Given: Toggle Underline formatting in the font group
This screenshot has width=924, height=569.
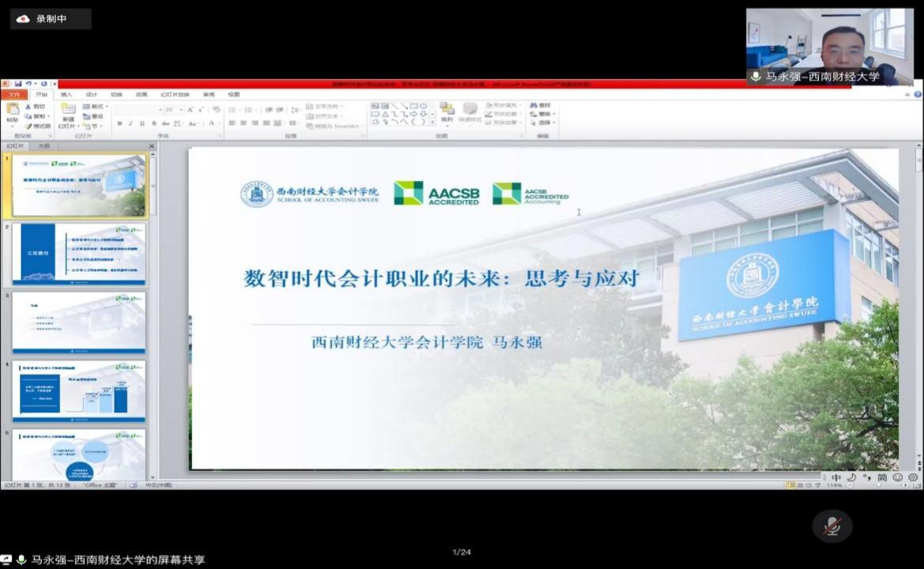Looking at the screenshot, I should click(142, 123).
